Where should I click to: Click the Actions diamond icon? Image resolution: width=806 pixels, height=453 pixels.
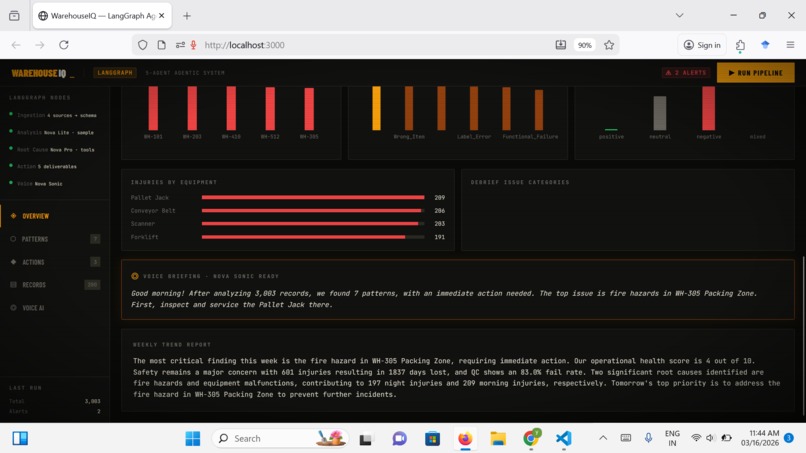[13, 262]
